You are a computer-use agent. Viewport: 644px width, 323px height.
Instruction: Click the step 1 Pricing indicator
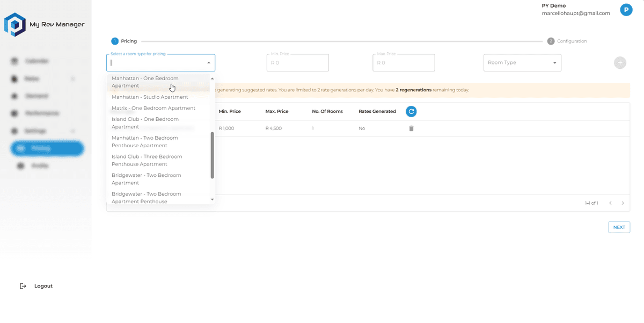click(x=115, y=41)
